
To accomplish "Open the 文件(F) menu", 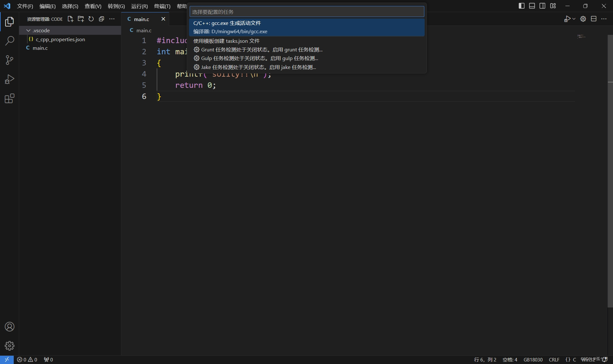I will pyautogui.click(x=25, y=6).
